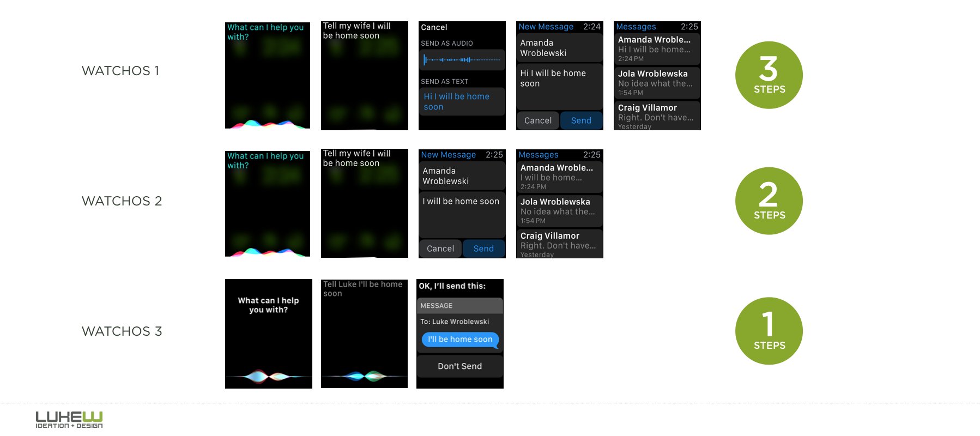This screenshot has height=436, width=980.
Task: Tap the Messages title in the WatchOS 1 row
Action: [x=636, y=27]
